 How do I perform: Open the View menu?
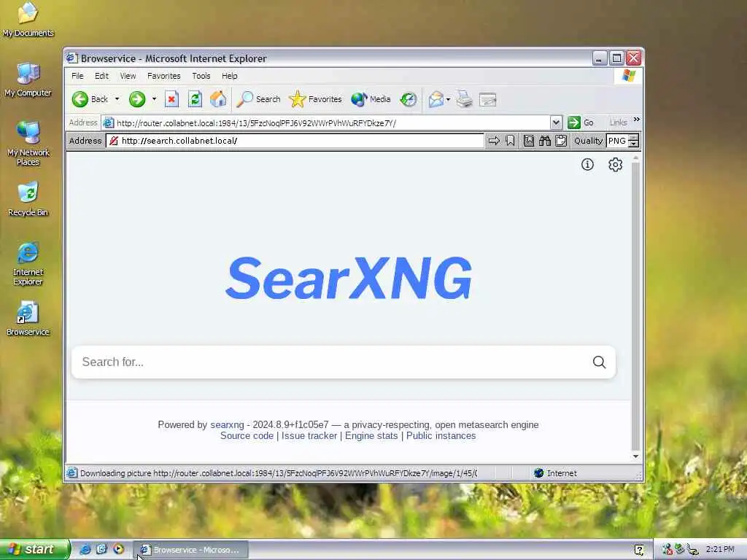click(128, 76)
